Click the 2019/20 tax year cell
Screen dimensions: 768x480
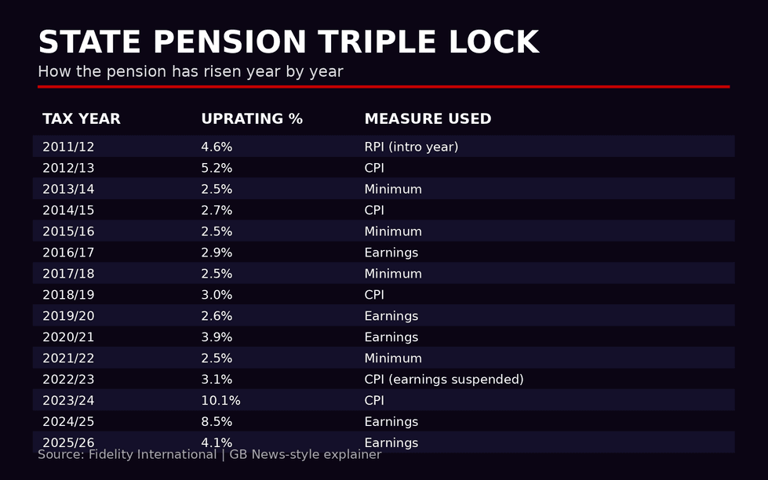[68, 316]
